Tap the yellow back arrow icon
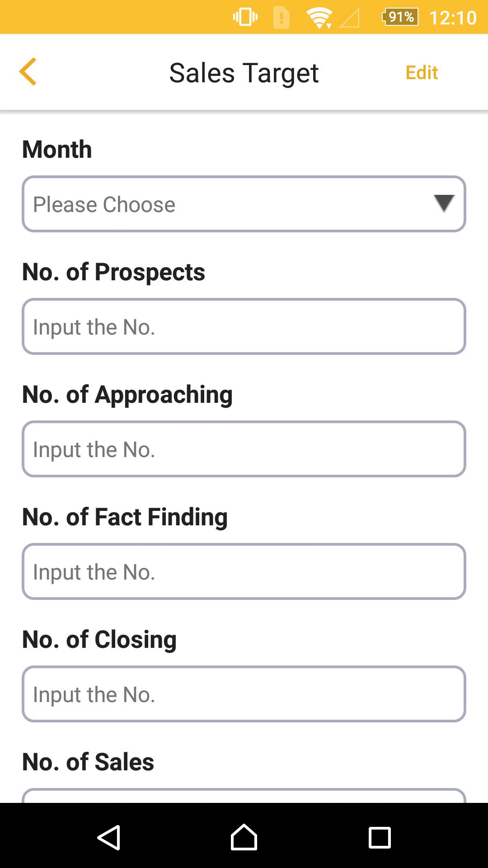The image size is (488, 868). [x=28, y=71]
